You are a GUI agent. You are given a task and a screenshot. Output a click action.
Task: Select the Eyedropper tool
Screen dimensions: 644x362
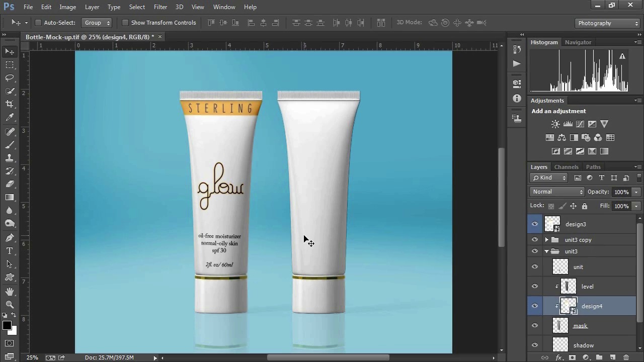tap(10, 117)
